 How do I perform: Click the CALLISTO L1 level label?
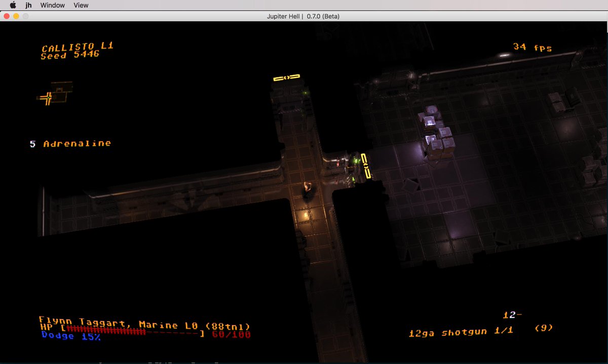click(x=78, y=47)
